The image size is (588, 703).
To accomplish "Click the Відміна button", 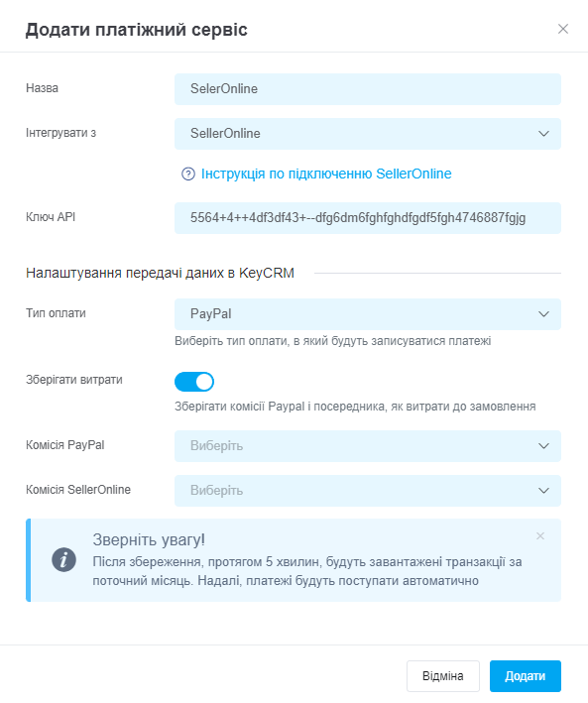I will pyautogui.click(x=443, y=676).
